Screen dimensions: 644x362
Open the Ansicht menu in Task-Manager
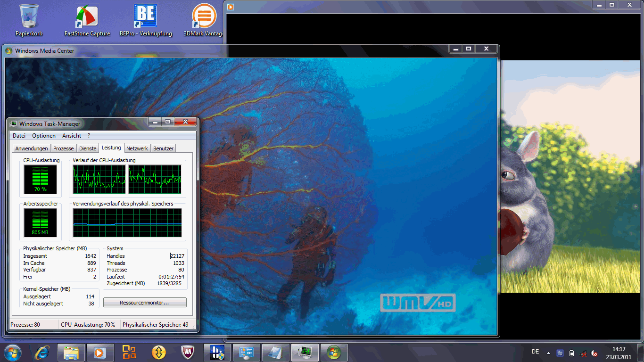tap(72, 136)
